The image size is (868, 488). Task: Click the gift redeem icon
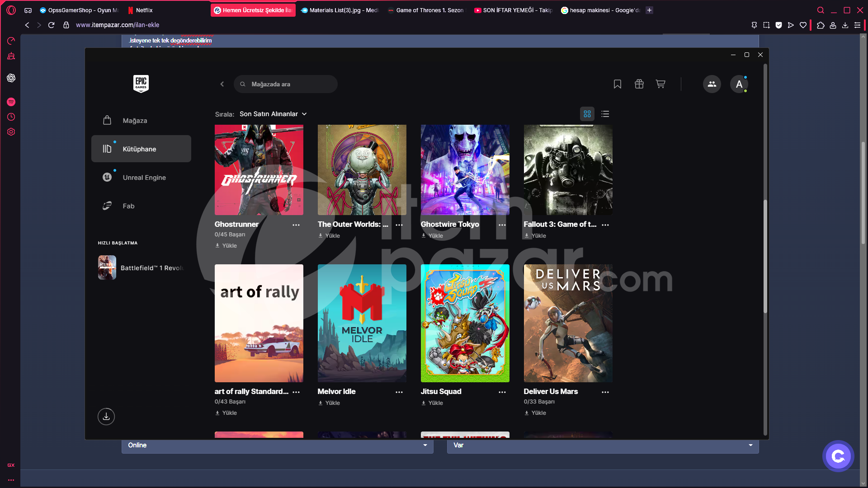[639, 84]
